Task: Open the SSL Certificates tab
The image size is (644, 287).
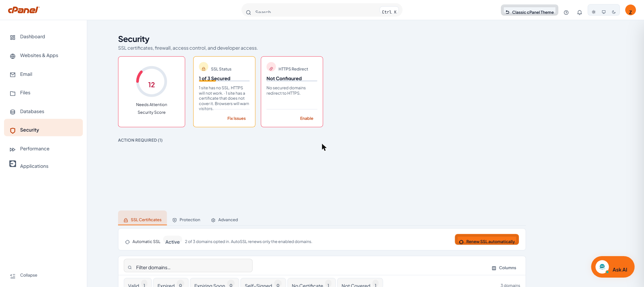Action: pyautogui.click(x=143, y=219)
